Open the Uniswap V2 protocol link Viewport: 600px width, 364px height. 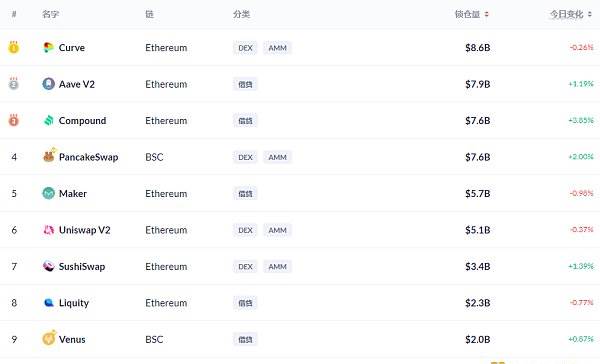[85, 230]
